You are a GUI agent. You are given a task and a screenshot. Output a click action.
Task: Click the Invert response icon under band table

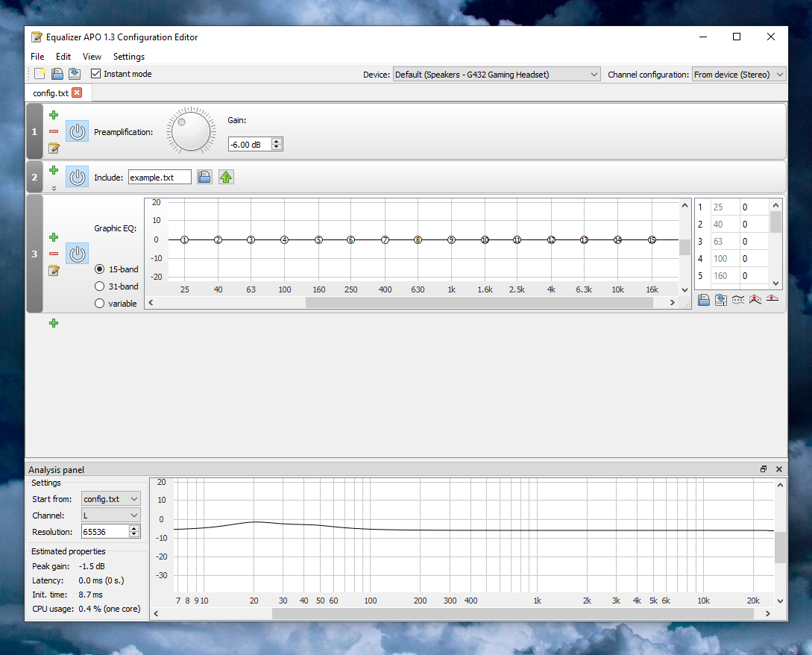(x=738, y=300)
